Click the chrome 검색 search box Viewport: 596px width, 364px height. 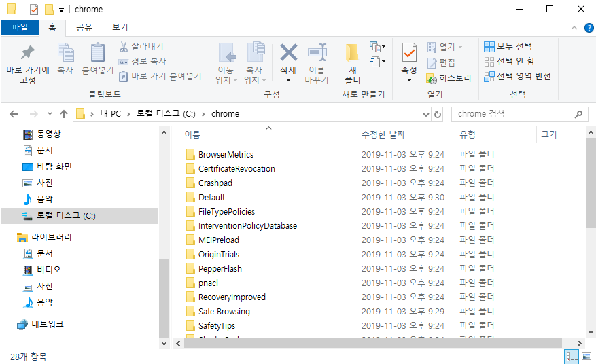coord(519,114)
